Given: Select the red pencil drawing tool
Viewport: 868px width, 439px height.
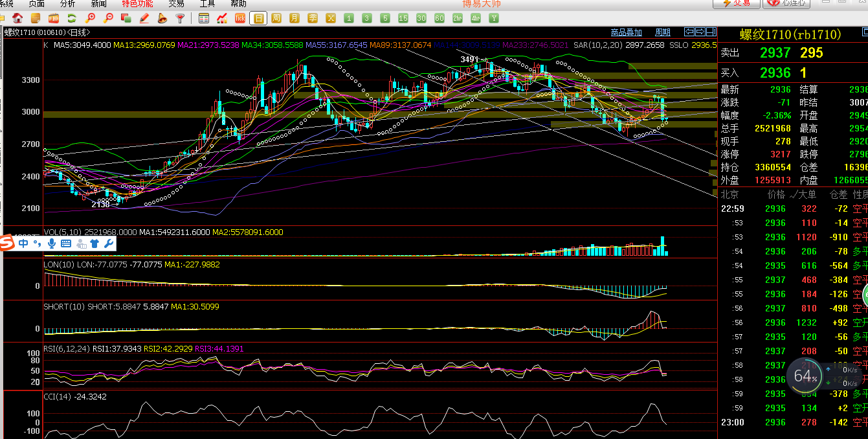Looking at the screenshot, I should coord(144,18).
